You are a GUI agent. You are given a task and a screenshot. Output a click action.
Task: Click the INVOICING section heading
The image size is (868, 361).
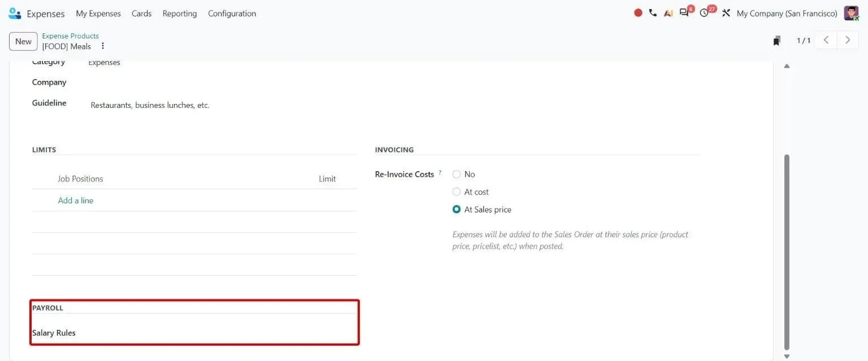394,150
